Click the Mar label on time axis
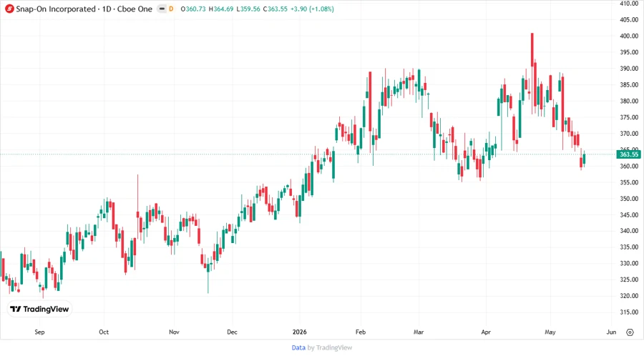 click(419, 332)
